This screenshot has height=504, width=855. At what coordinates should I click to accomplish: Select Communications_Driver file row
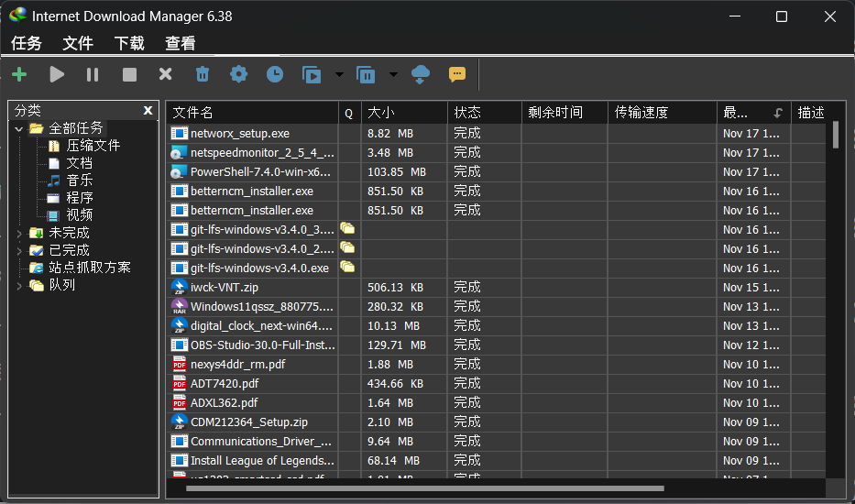click(x=496, y=441)
